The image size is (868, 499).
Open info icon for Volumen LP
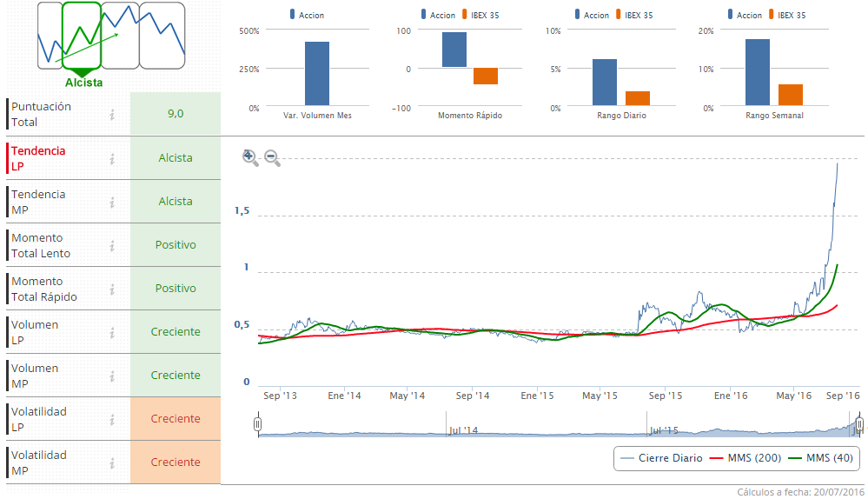click(x=112, y=333)
